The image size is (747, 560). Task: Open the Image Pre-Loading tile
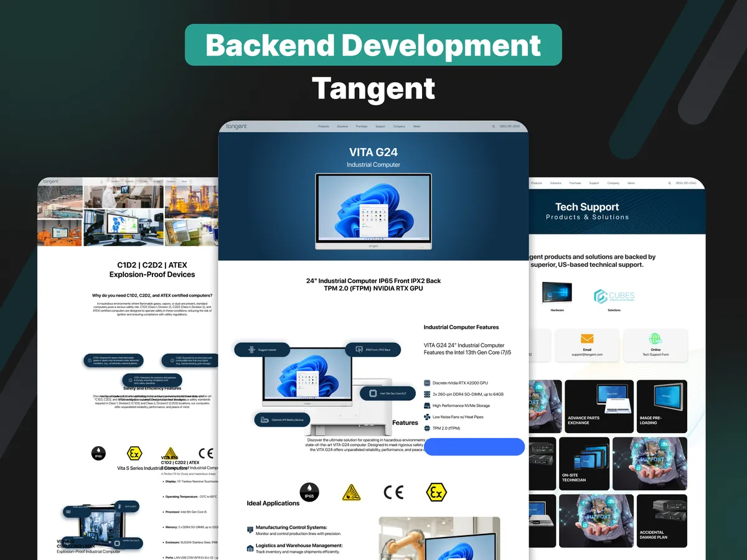tap(662, 406)
